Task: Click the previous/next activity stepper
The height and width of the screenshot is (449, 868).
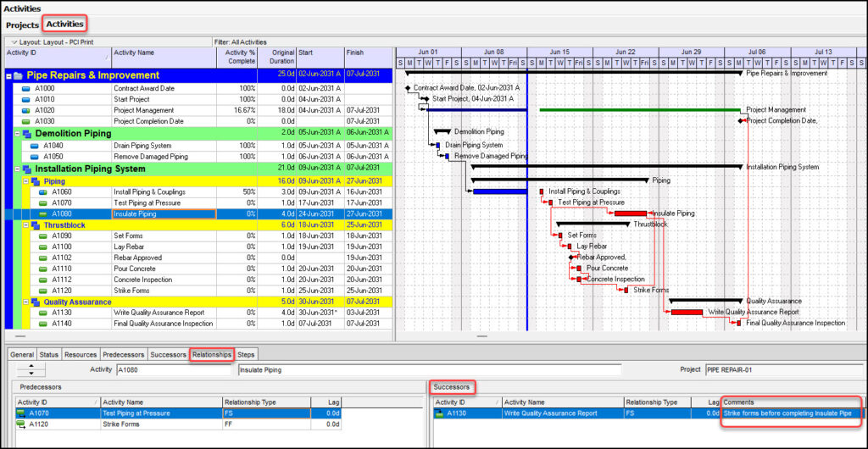Action: (x=31, y=370)
